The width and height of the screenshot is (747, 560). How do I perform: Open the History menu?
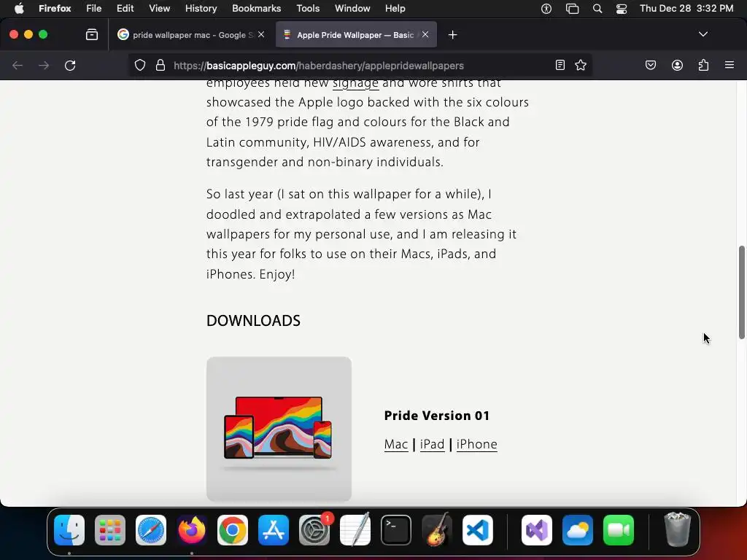tap(201, 9)
